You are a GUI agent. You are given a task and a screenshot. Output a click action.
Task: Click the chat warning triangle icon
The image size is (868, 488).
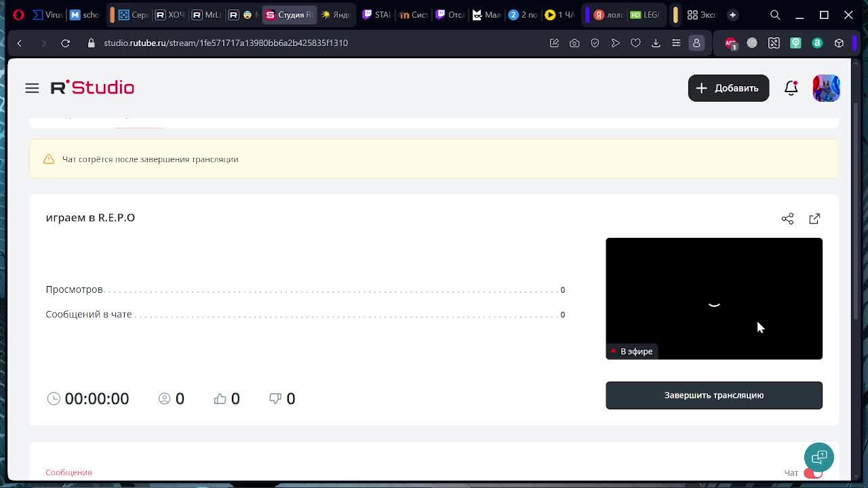pyautogui.click(x=49, y=159)
